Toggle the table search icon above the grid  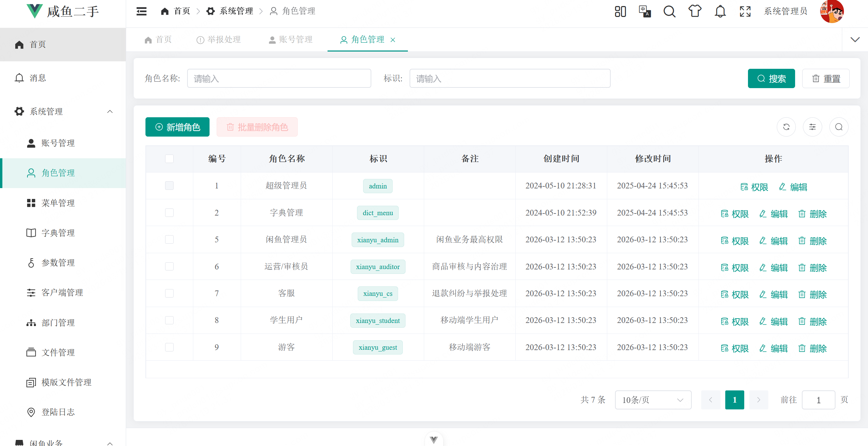839,127
